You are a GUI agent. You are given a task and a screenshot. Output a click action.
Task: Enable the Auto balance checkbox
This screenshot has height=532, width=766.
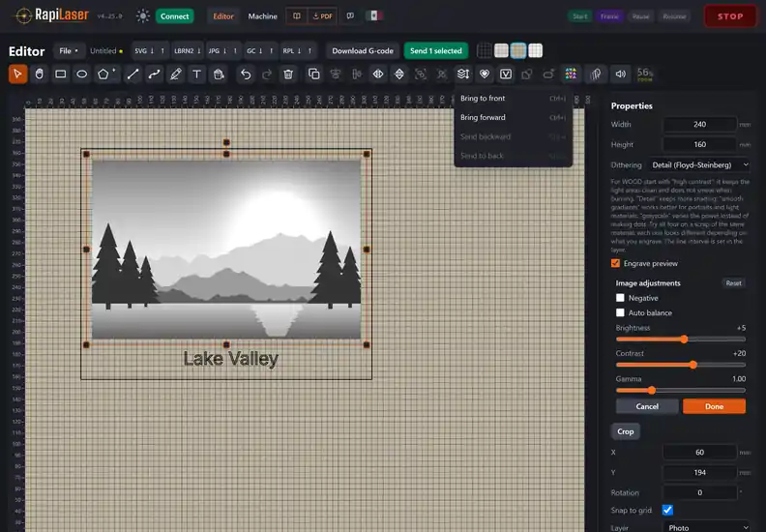click(620, 312)
